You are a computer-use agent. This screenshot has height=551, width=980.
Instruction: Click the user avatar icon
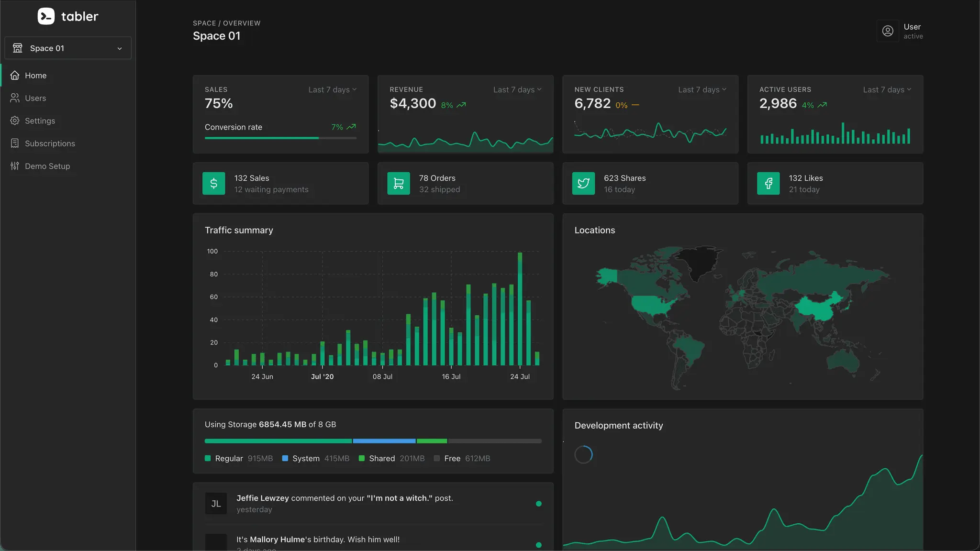888,31
